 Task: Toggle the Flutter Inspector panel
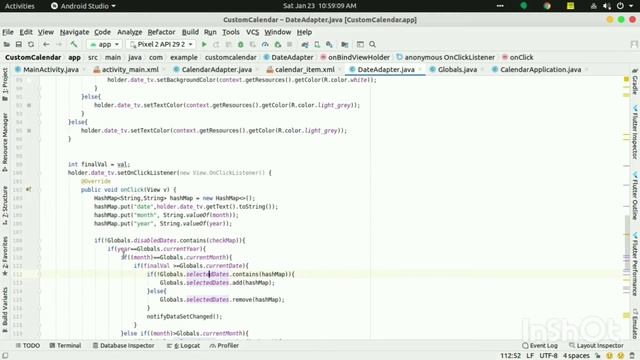pyautogui.click(x=635, y=132)
